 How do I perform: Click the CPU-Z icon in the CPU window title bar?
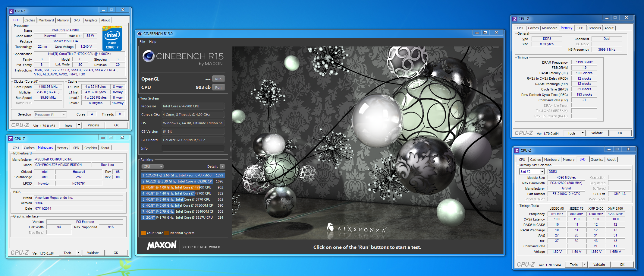point(11,11)
